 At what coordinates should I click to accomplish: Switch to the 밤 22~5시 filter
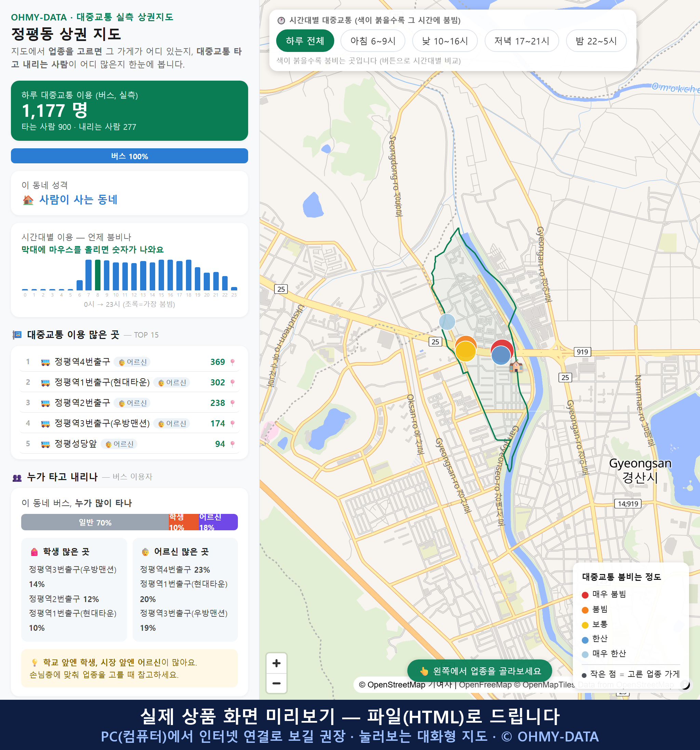click(x=596, y=41)
